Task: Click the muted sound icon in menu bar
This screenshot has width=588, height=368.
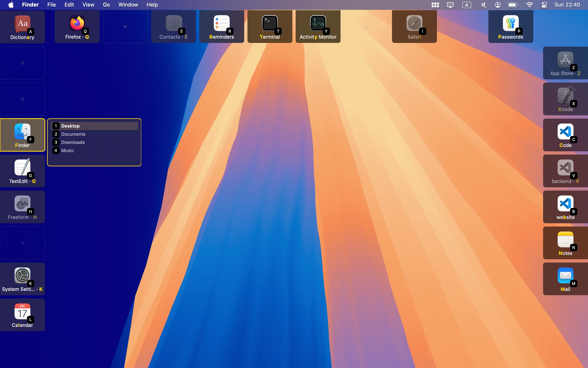Action: pyautogui.click(x=483, y=5)
